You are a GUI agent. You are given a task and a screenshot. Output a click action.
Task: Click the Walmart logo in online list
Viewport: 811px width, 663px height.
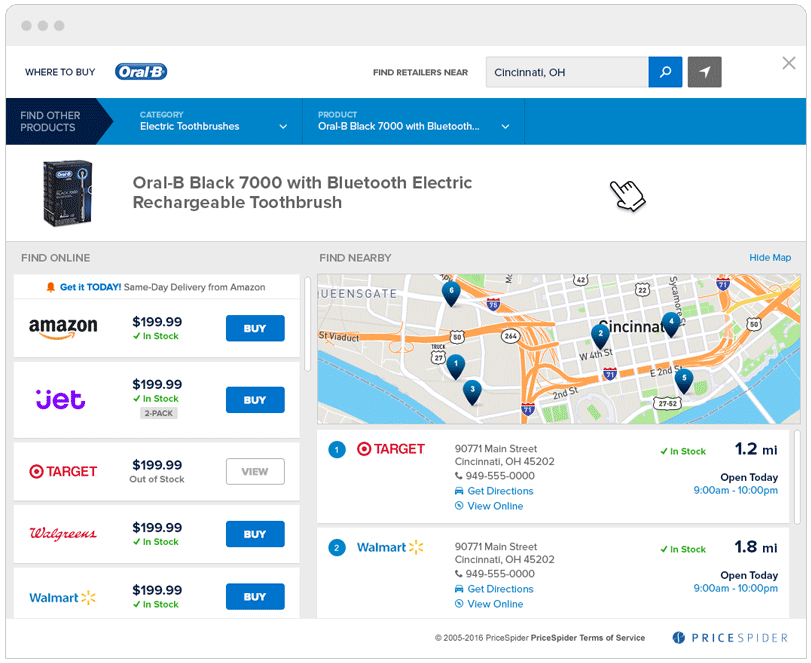[x=63, y=597]
